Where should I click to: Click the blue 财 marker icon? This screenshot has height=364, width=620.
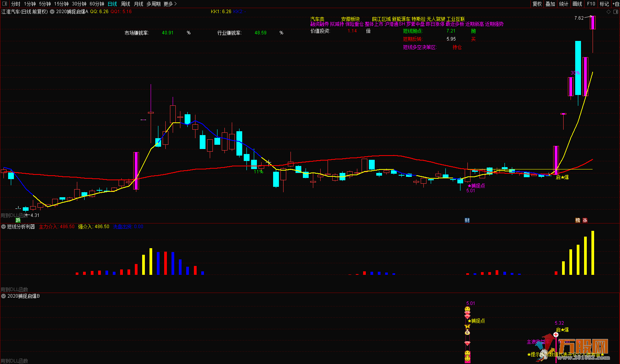point(467,220)
